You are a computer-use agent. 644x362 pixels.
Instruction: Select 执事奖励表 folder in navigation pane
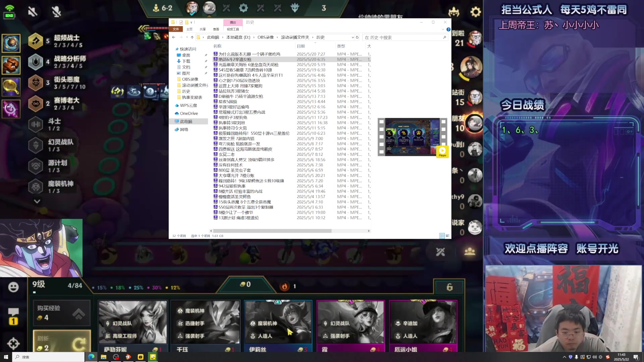click(192, 97)
